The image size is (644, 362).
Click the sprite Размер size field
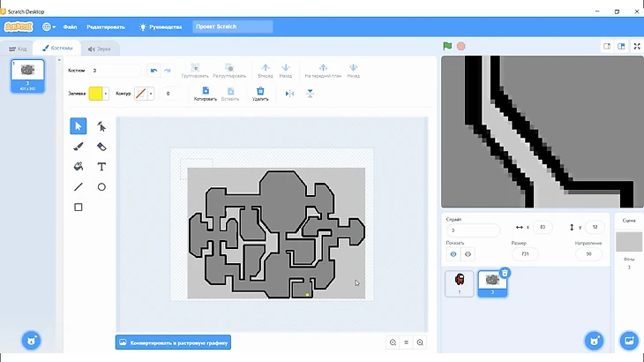coord(525,254)
